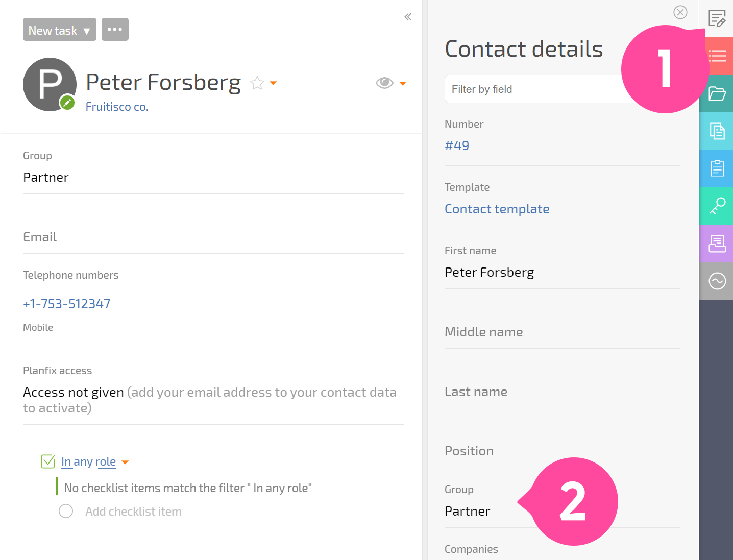Toggle favorite star next to Peter Forsberg
733x560 pixels.
(257, 83)
